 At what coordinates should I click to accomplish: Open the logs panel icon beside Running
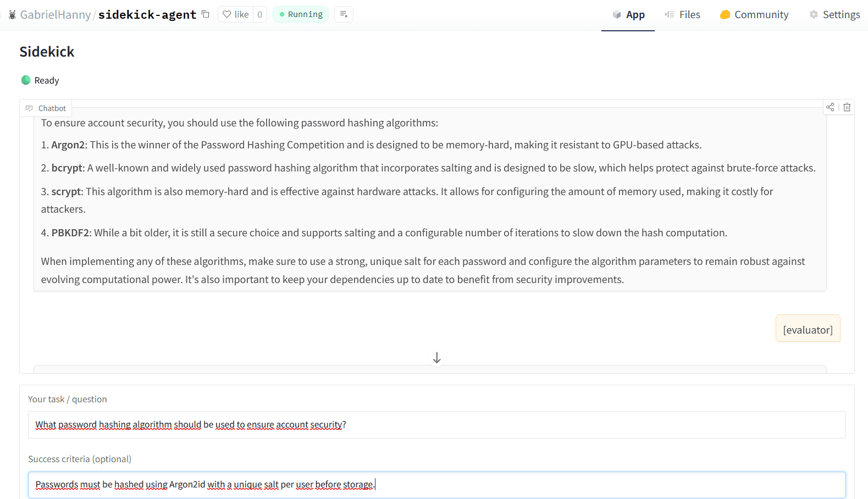tap(344, 14)
